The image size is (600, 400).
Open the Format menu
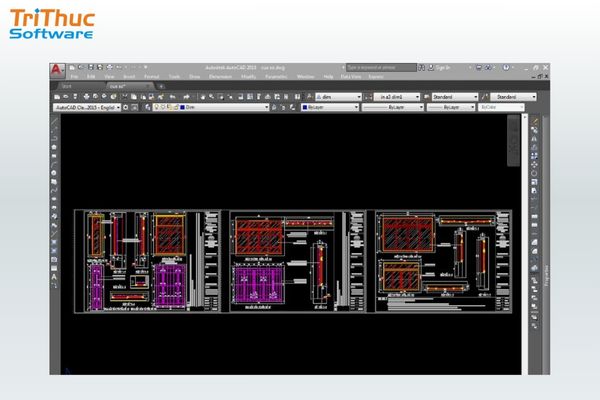[152, 77]
